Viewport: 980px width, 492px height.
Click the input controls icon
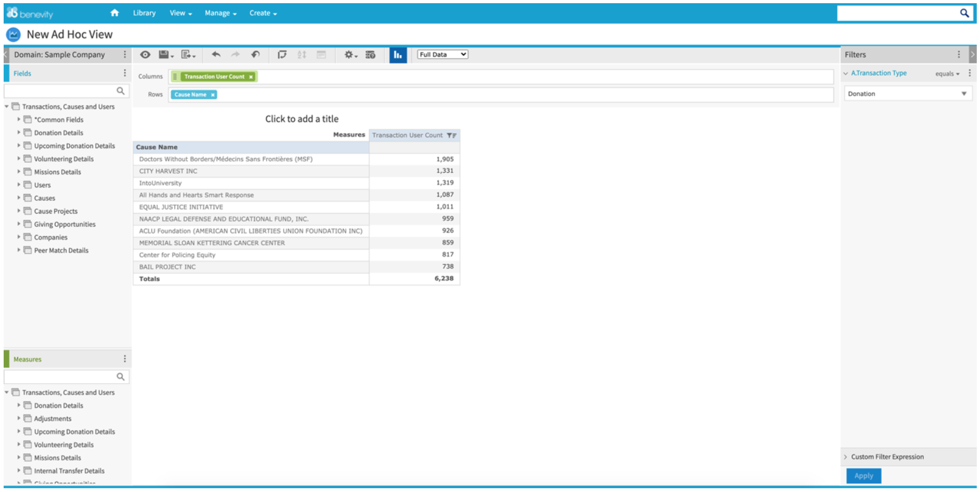[321, 54]
